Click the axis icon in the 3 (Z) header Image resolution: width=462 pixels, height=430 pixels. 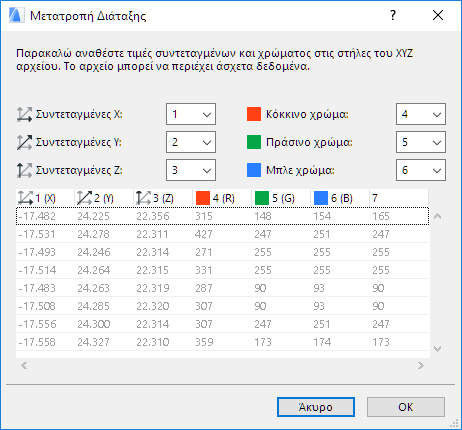pyautogui.click(x=143, y=198)
